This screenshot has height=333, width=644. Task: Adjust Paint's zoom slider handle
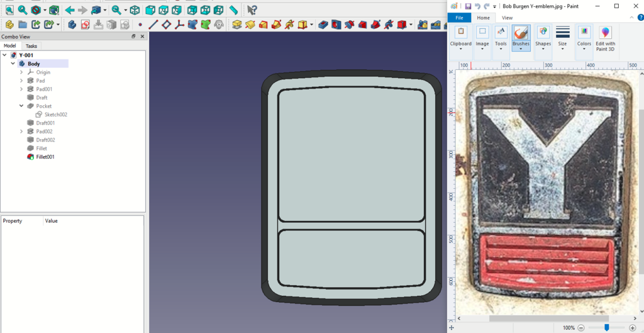click(x=607, y=327)
